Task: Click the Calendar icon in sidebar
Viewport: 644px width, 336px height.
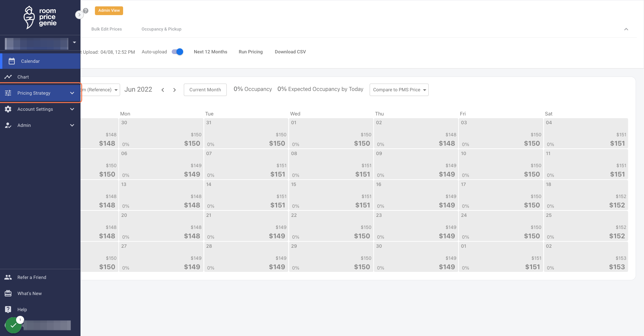Action: click(x=12, y=61)
